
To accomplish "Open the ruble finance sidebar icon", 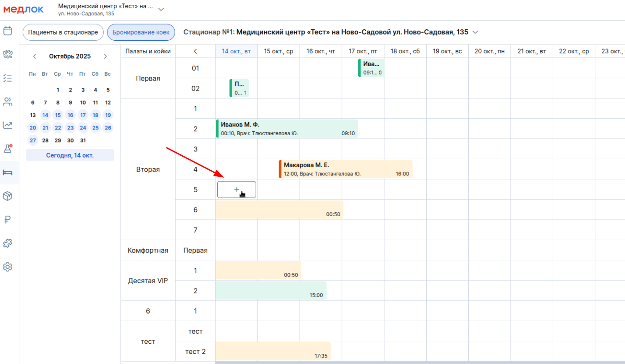I will pos(7,220).
